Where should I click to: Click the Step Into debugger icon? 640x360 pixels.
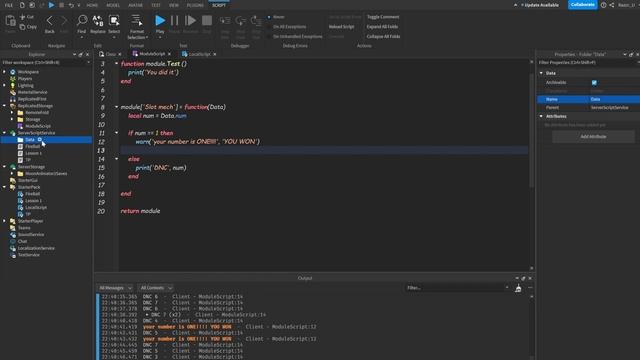[224, 21]
